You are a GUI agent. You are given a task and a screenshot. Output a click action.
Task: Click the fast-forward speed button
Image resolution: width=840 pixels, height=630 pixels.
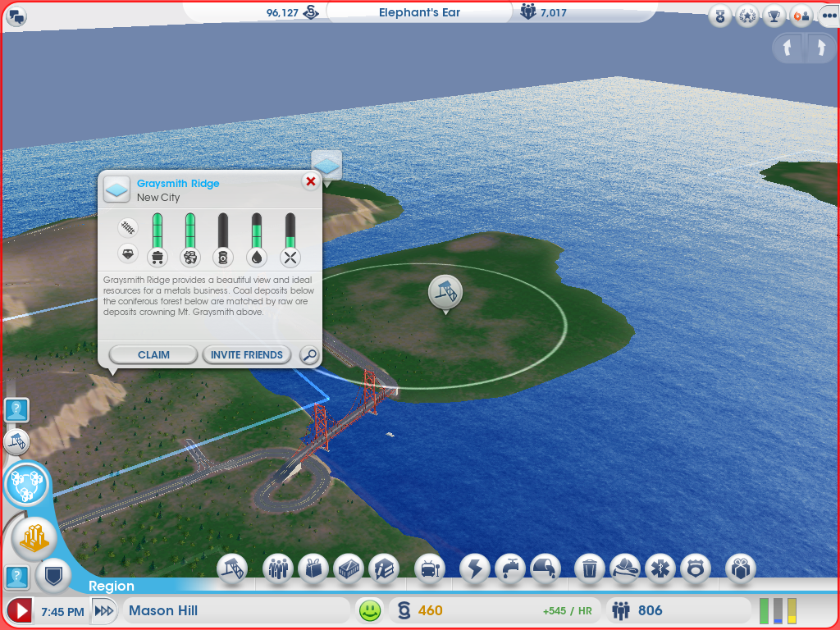(x=104, y=610)
